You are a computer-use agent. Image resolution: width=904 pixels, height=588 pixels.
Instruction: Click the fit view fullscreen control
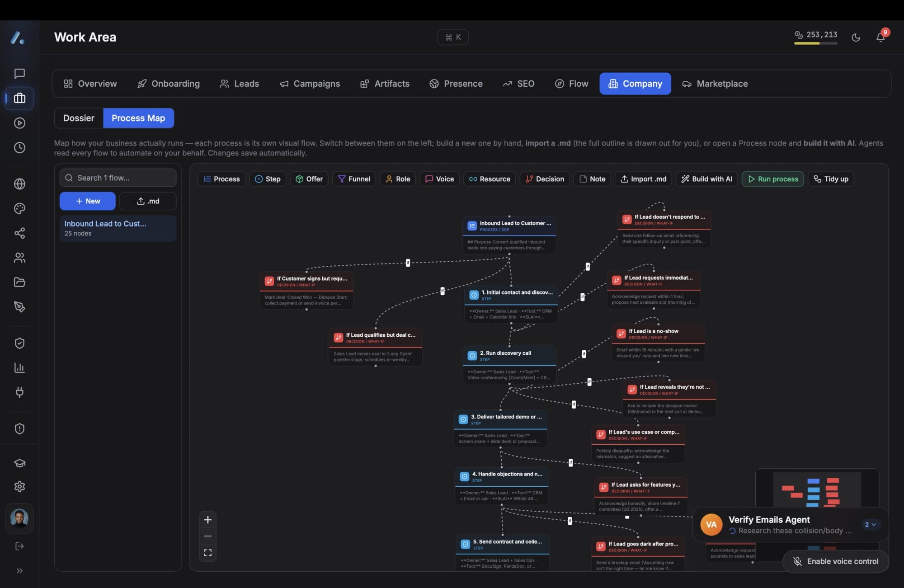(x=208, y=553)
